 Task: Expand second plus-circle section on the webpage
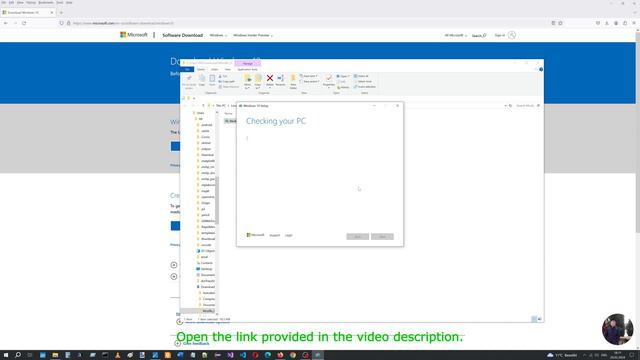pyautogui.click(x=174, y=277)
